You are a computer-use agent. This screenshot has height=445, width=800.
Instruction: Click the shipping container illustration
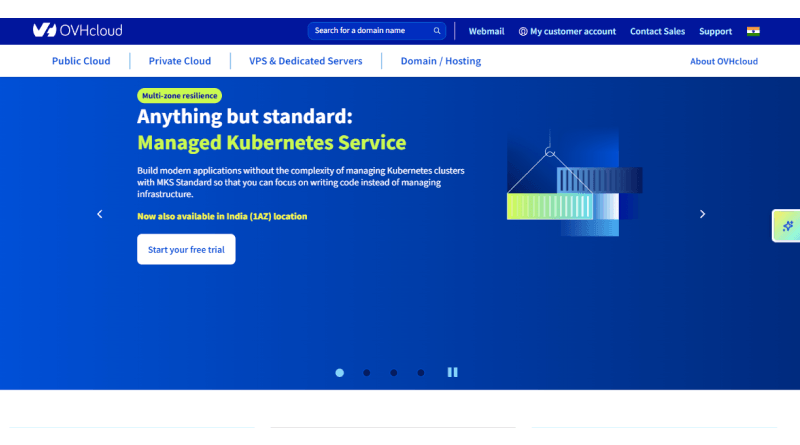tap(574, 183)
